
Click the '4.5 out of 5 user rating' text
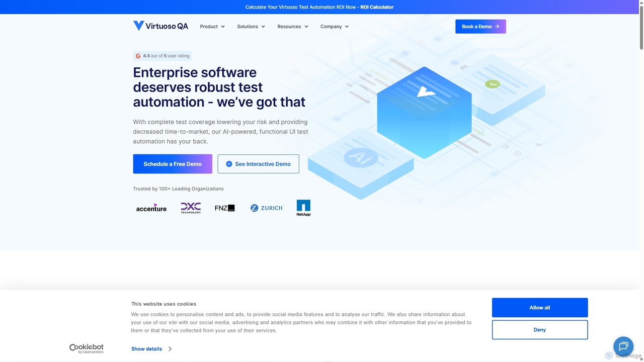click(166, 56)
